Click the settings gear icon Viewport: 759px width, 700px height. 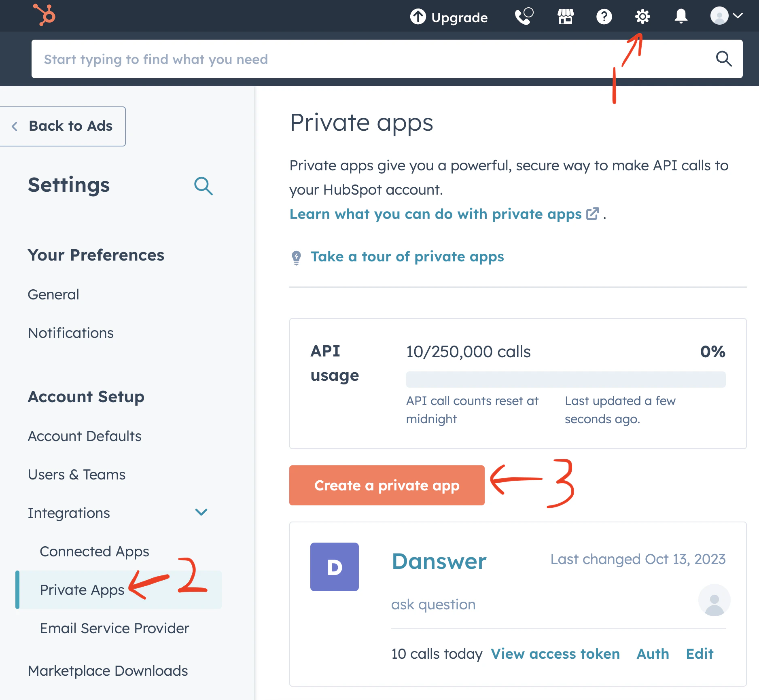pyautogui.click(x=642, y=16)
